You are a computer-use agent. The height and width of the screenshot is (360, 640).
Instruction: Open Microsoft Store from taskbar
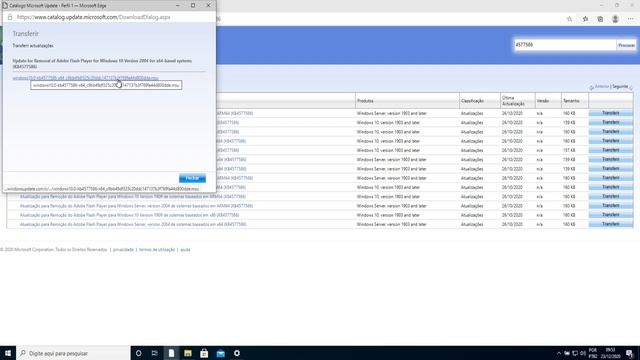204,353
